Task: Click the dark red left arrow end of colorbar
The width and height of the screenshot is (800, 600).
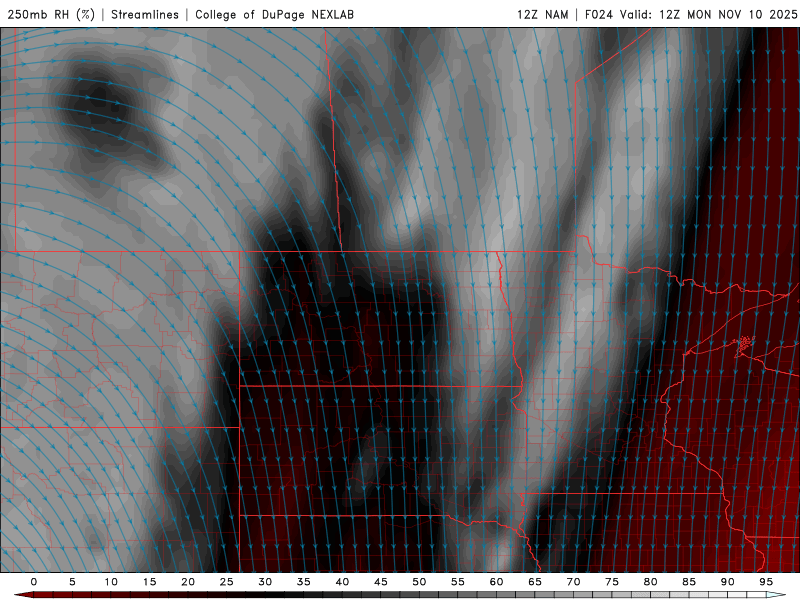Action: point(23,595)
